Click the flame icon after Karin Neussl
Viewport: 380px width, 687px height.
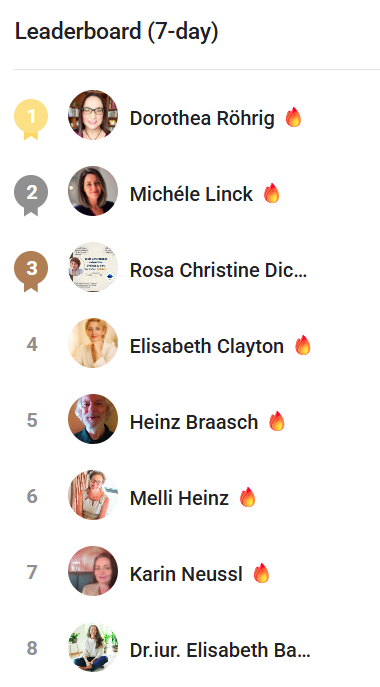(x=261, y=573)
